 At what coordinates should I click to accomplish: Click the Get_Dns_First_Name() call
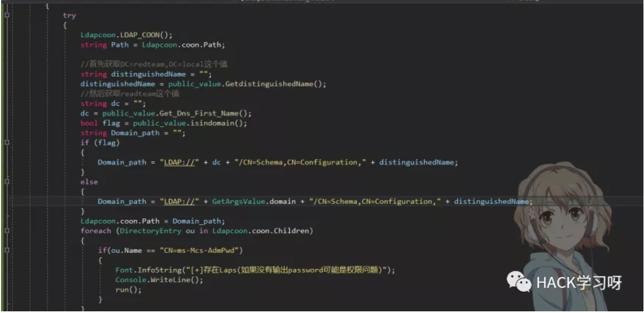pos(204,113)
